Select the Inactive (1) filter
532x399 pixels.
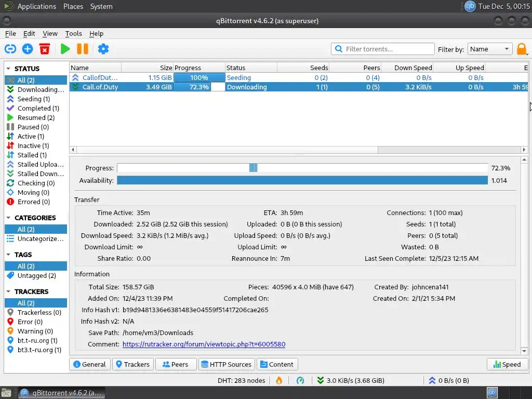coord(36,145)
